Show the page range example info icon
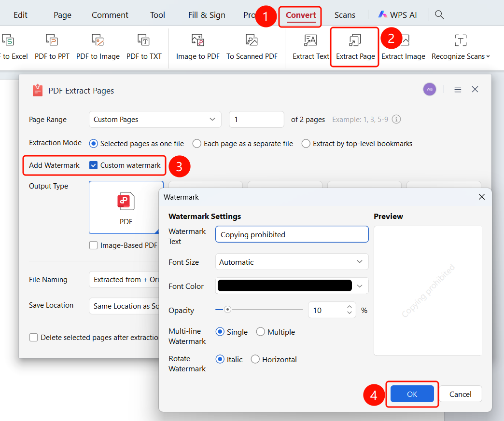Viewport: 504px width, 421px height. [396, 120]
